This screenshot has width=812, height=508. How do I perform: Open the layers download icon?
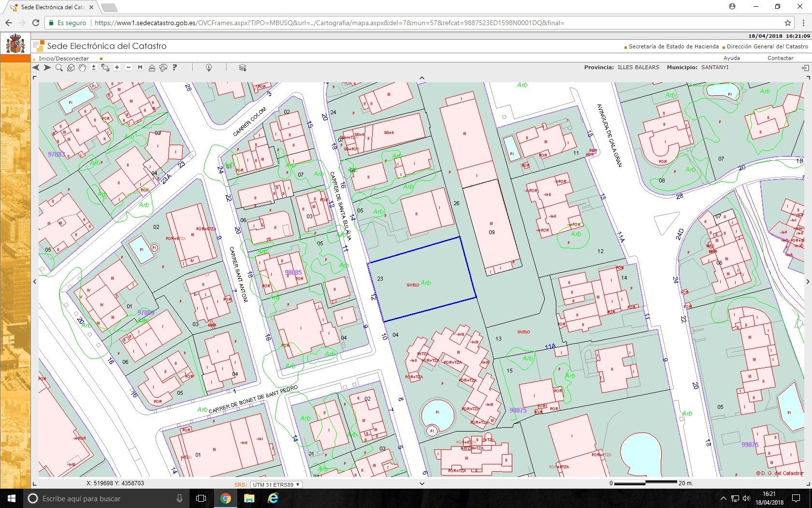click(x=243, y=68)
